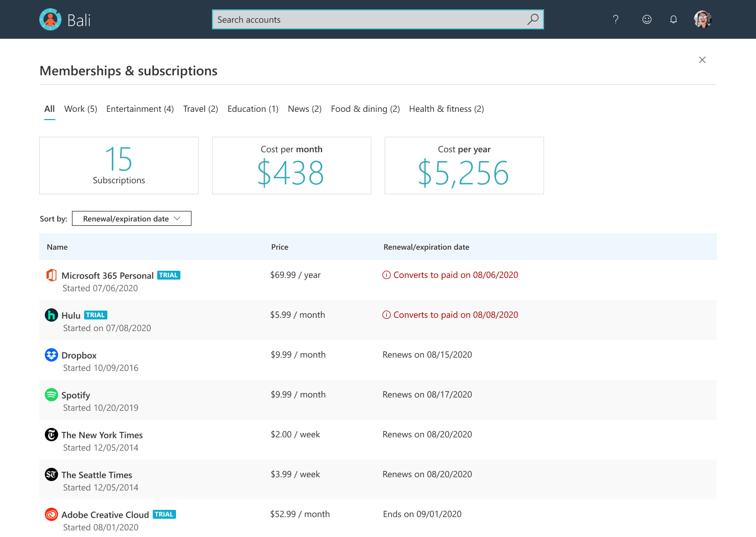The image size is (756, 537).
Task: Click Spotify "$9.99 / month" price
Action: pos(298,395)
